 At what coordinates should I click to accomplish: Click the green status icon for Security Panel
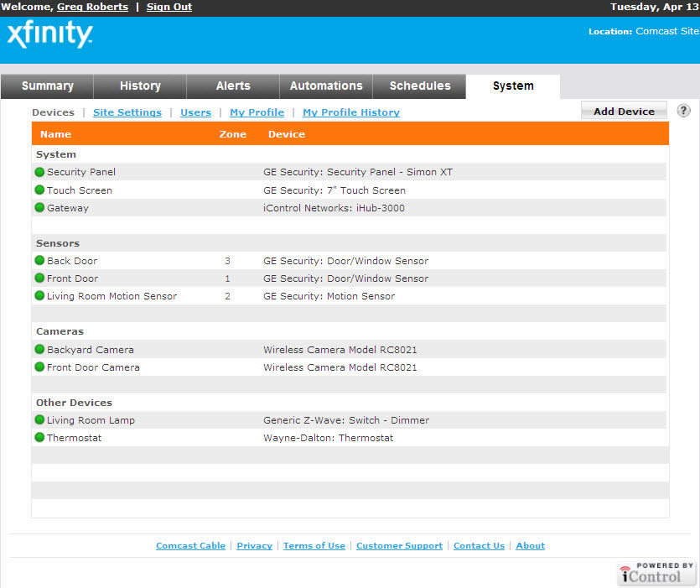[x=39, y=172]
